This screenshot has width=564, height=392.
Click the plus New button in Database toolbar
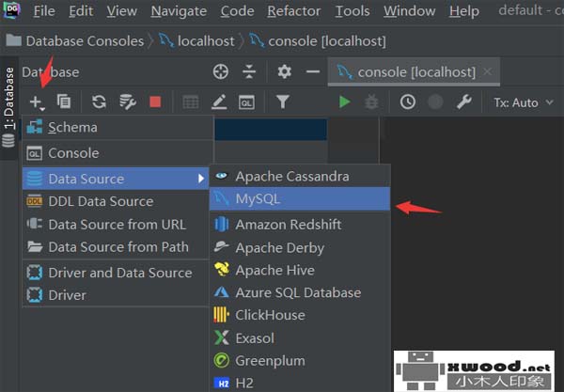click(37, 102)
